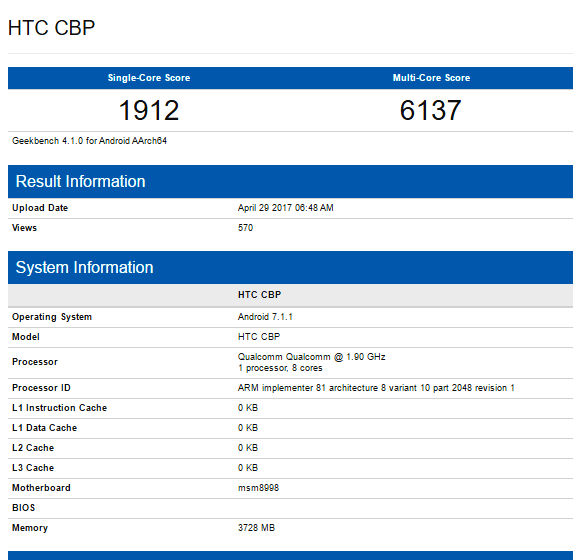Click the Geekbench 4.1.0 for Android version text

(x=89, y=141)
